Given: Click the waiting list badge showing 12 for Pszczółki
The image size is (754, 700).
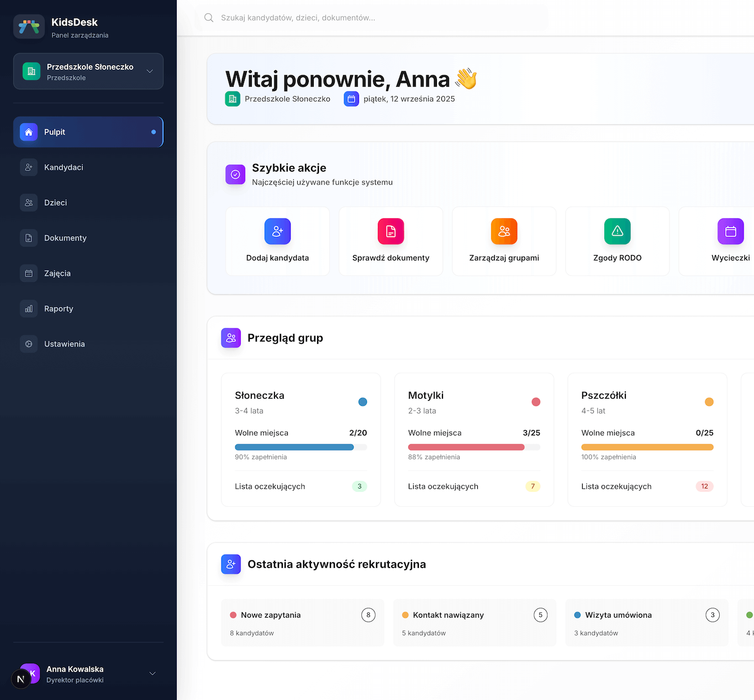Looking at the screenshot, I should [704, 486].
